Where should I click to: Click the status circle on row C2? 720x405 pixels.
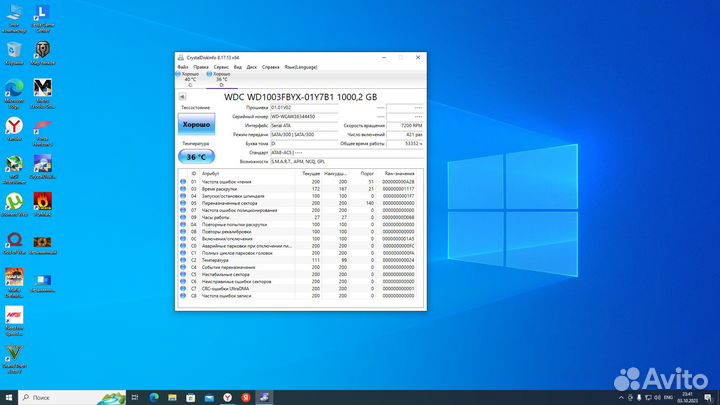click(183, 260)
